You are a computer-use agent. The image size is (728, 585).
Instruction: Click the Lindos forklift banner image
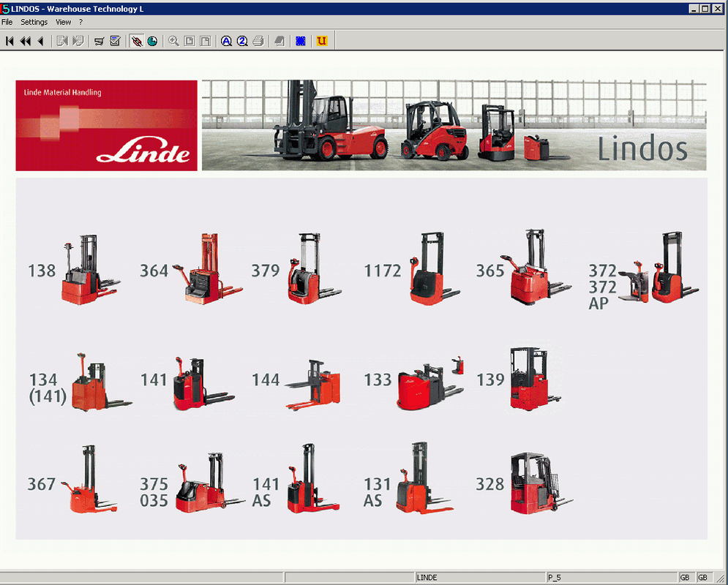pyautogui.click(x=454, y=126)
